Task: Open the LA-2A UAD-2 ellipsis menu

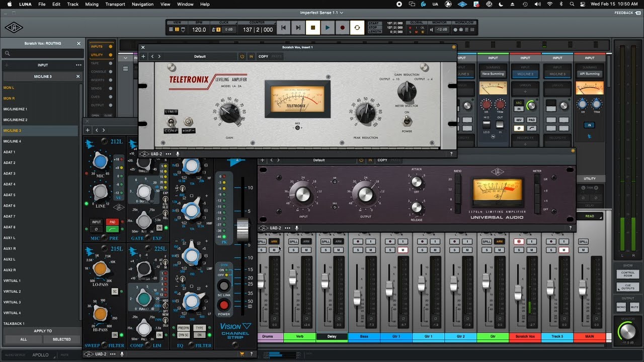Action: (168, 154)
